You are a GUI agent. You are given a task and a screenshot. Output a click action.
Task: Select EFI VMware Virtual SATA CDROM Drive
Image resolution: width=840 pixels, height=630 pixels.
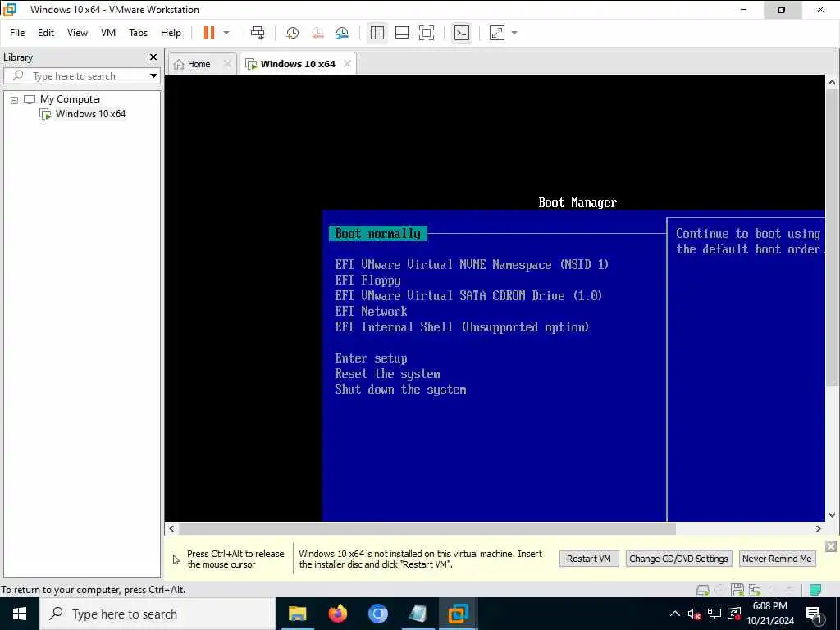468,295
